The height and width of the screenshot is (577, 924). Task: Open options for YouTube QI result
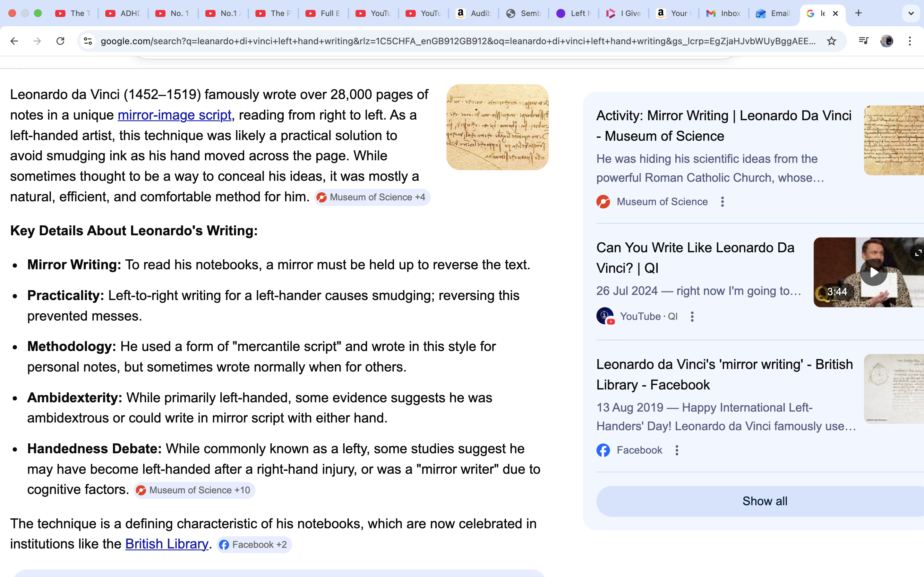(x=692, y=316)
